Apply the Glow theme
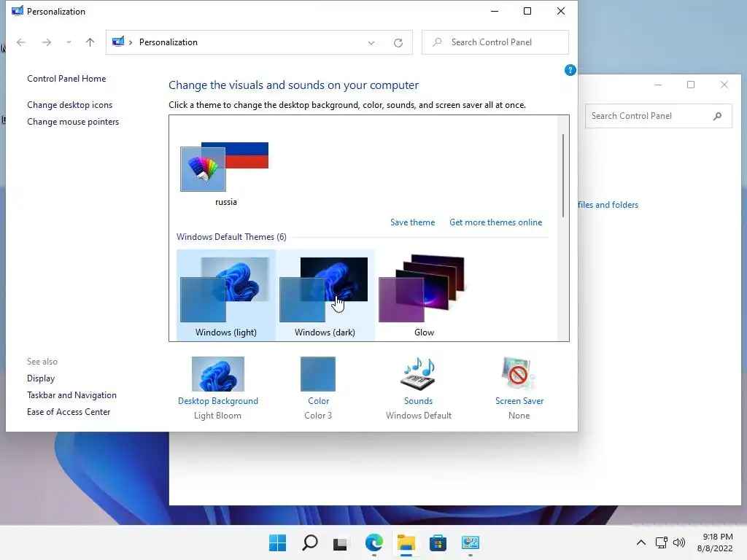This screenshot has height=560, width=747. point(424,295)
